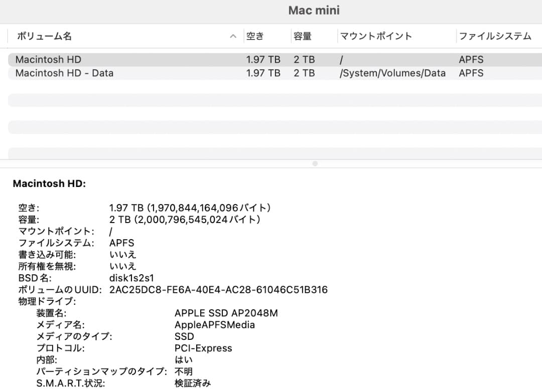The image size is (542, 392).
Task: Click the 容量 column header
Action: coord(303,36)
